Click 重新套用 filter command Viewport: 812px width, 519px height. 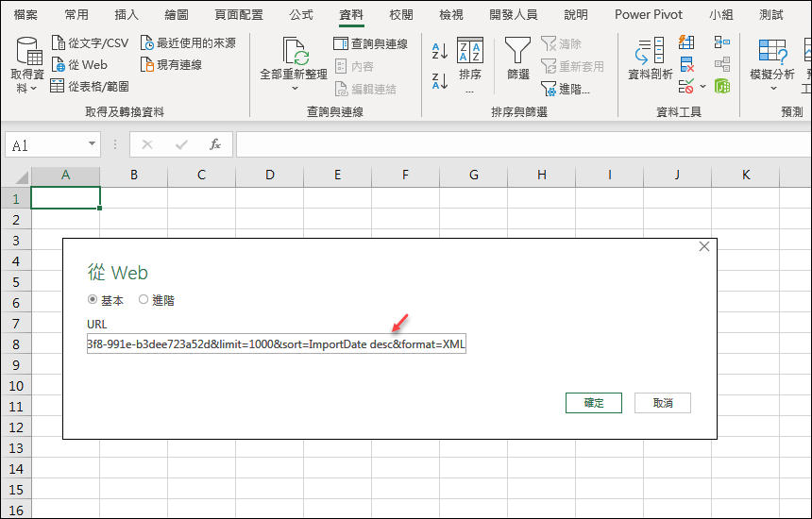click(x=572, y=66)
